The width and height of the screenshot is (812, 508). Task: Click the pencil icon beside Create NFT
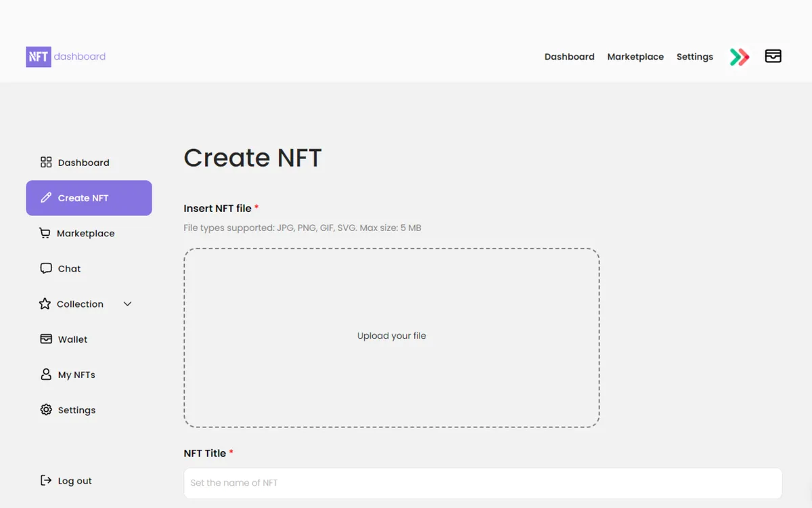pos(46,198)
